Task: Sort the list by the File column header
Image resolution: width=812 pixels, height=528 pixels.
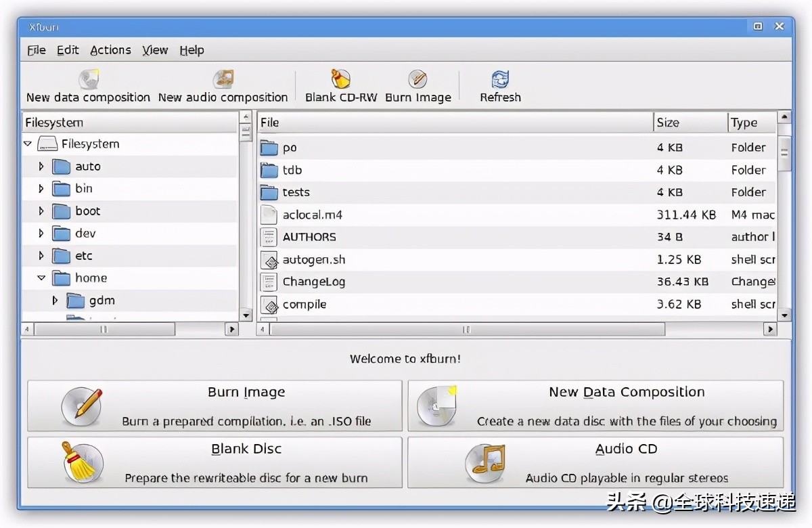Action: coord(455,123)
